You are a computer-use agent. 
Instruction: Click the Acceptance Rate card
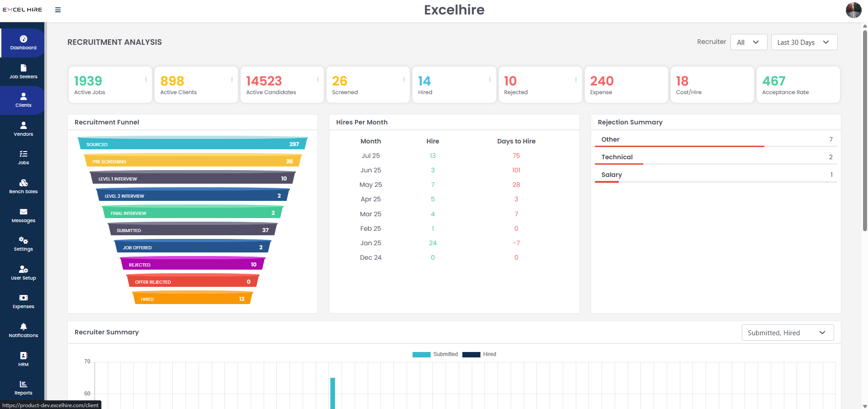click(x=798, y=85)
